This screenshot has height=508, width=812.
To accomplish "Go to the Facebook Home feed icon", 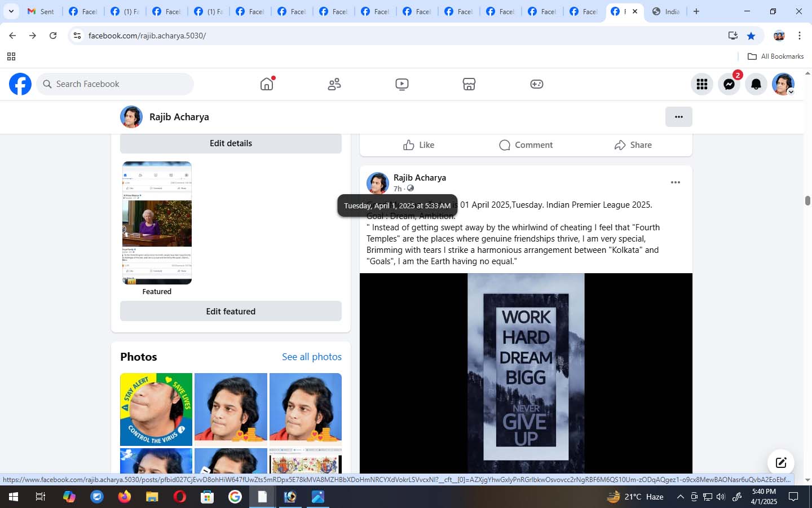I will pos(267,84).
